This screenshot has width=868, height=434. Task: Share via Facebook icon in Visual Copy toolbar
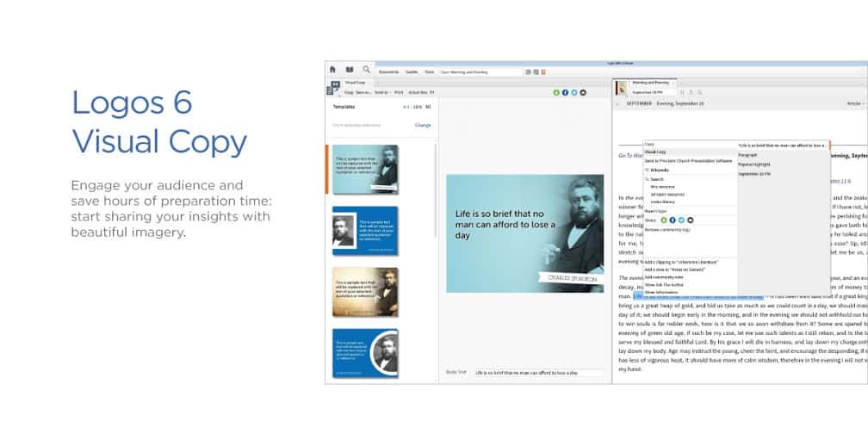point(565,92)
